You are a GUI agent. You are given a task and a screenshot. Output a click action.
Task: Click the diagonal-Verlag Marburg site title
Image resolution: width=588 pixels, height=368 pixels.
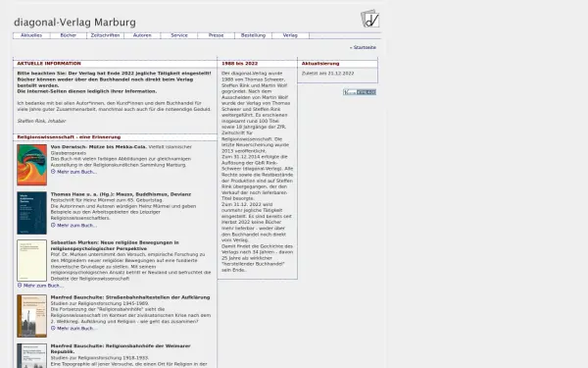coord(75,23)
